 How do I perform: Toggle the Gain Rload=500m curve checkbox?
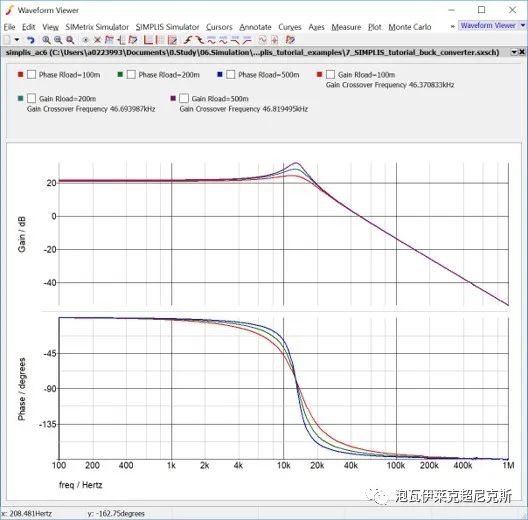click(x=184, y=98)
